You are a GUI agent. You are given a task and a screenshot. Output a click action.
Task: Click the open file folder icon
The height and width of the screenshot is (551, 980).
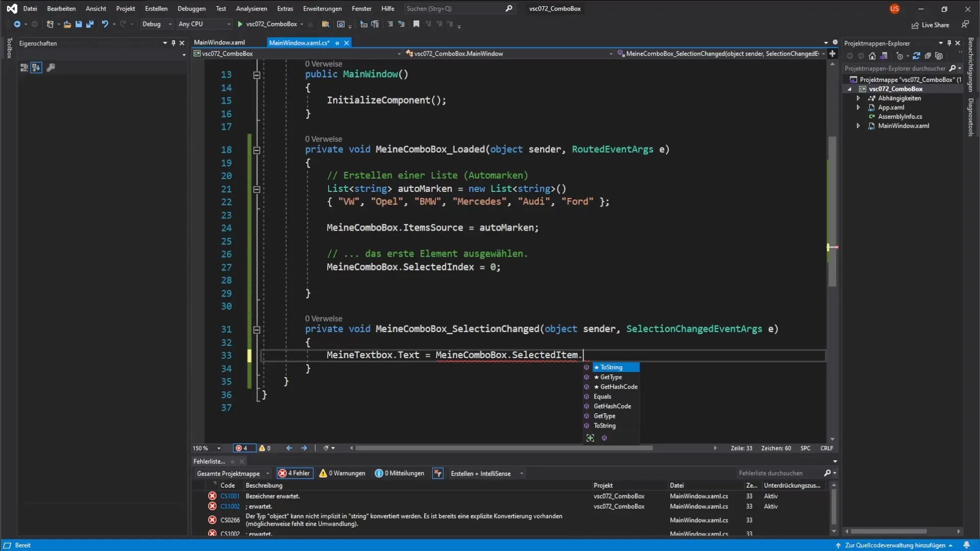point(67,24)
